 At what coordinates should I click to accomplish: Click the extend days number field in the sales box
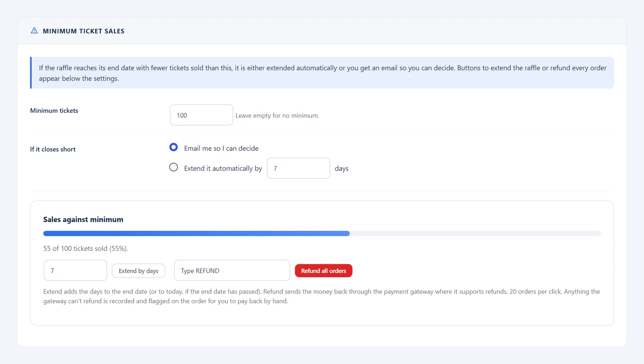click(x=75, y=270)
